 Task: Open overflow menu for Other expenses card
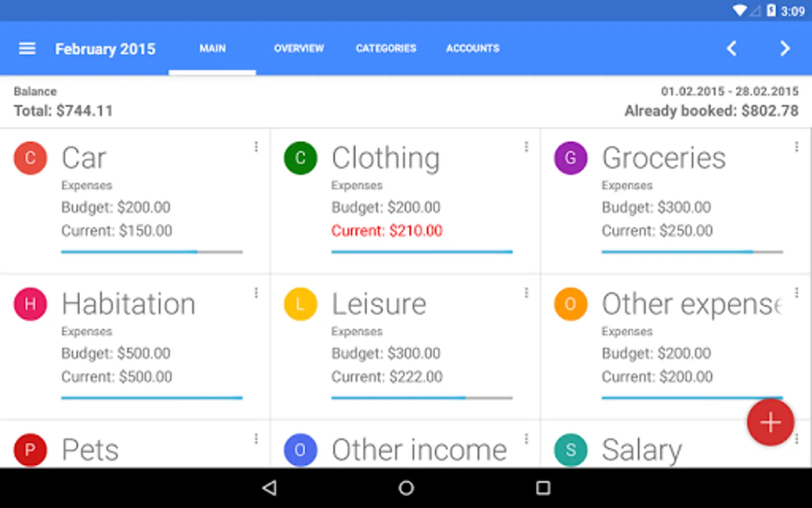pos(796,292)
